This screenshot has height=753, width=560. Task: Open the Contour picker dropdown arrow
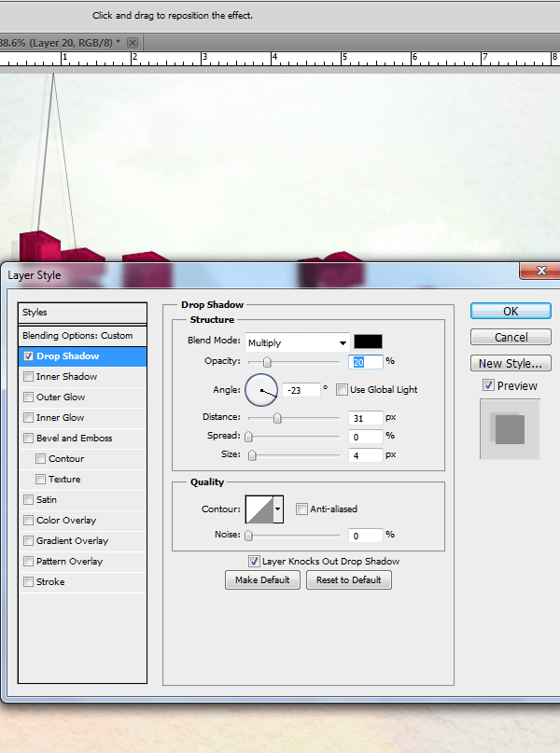[x=277, y=509]
